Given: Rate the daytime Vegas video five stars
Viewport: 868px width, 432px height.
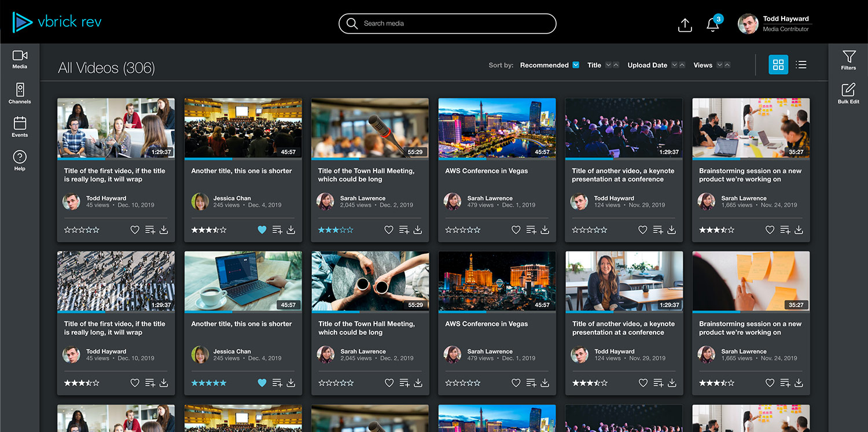Looking at the screenshot, I should pyautogui.click(x=477, y=230).
